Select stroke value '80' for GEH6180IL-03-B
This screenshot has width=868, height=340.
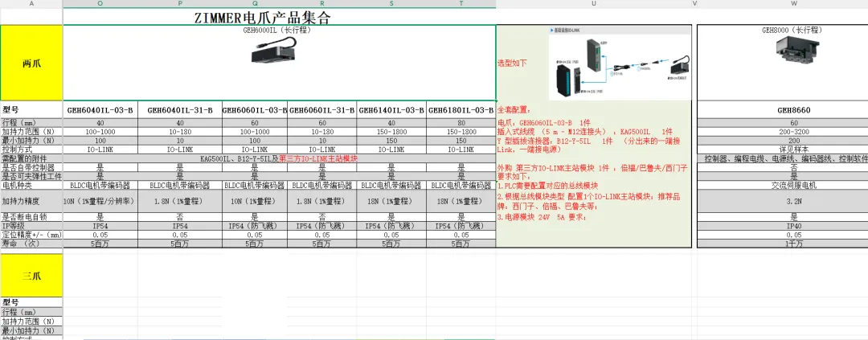click(461, 122)
